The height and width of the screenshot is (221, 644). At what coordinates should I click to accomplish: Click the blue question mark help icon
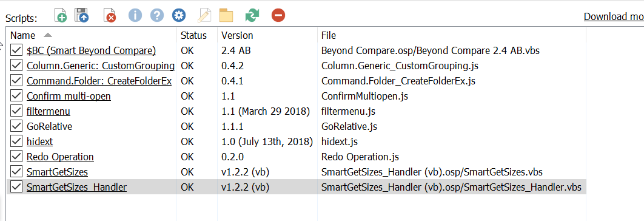(157, 15)
